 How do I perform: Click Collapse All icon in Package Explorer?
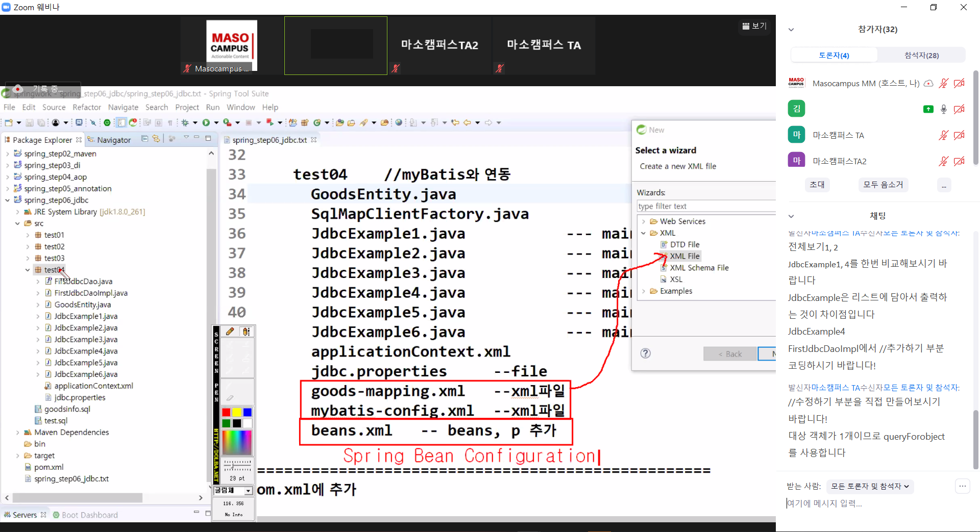click(145, 139)
